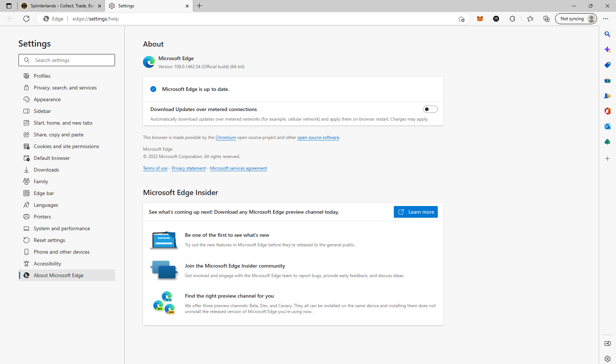Screen dimensions: 616x364
Task: Open Default browser settings
Action: 67,158
